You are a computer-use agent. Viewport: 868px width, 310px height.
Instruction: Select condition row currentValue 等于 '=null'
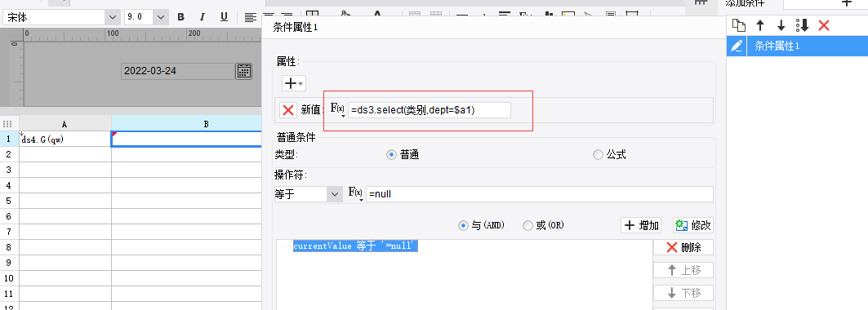click(x=355, y=246)
